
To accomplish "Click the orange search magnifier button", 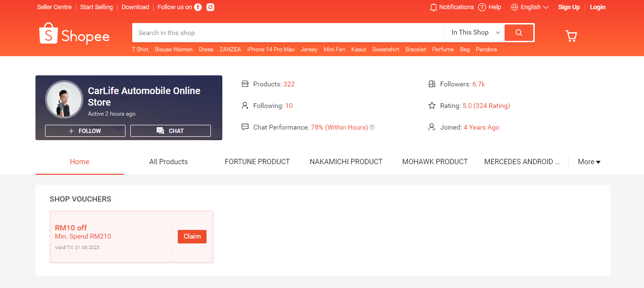I will [519, 33].
